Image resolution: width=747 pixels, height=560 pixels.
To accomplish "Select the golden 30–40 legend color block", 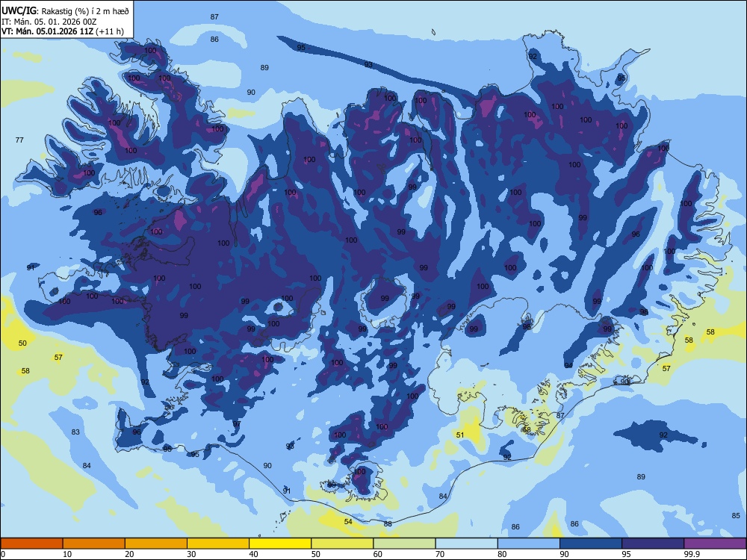I will click(218, 544).
